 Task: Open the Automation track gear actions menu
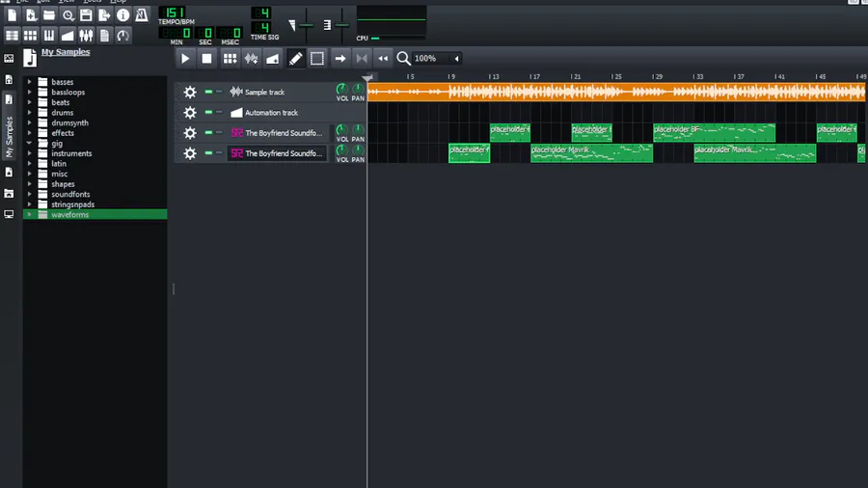(190, 112)
